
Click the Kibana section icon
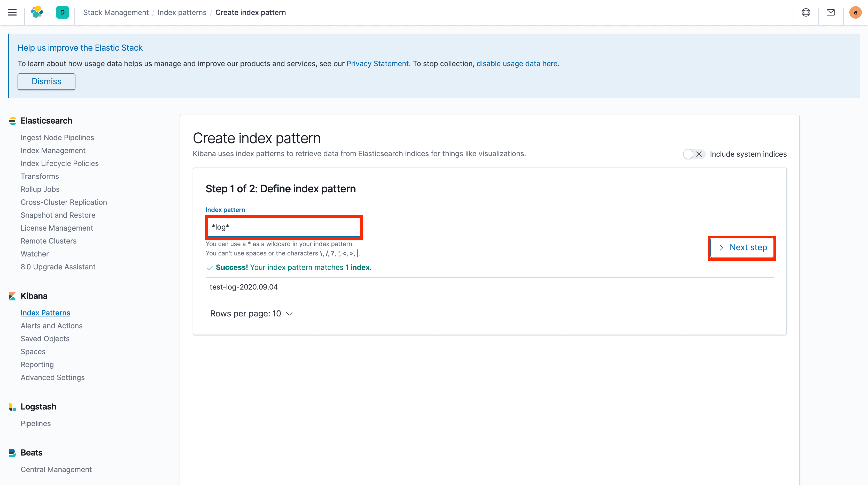tap(12, 296)
